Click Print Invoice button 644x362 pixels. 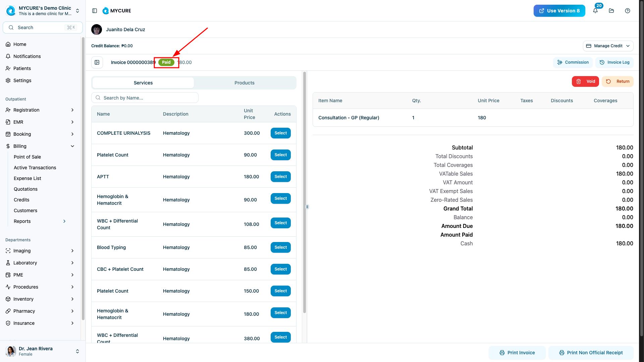click(517, 353)
